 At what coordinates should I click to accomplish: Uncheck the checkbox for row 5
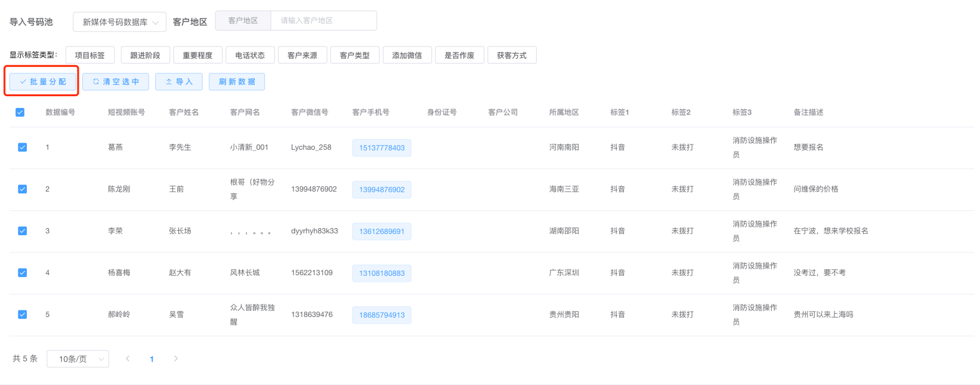click(23, 315)
